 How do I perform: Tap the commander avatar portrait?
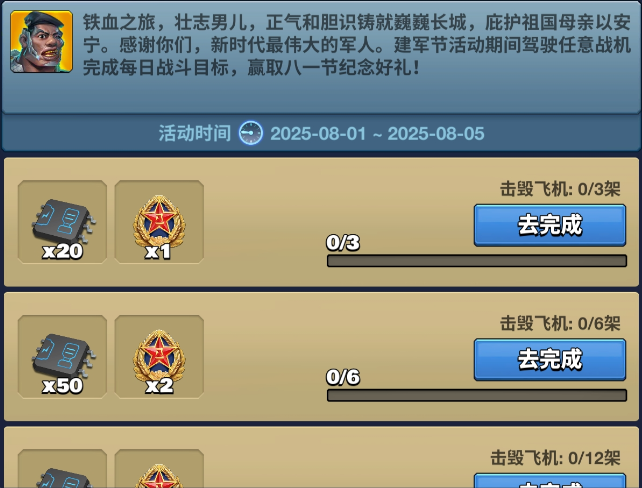pyautogui.click(x=41, y=42)
